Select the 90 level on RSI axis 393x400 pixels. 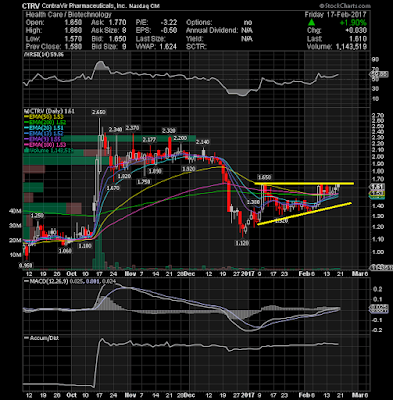pos(375,60)
